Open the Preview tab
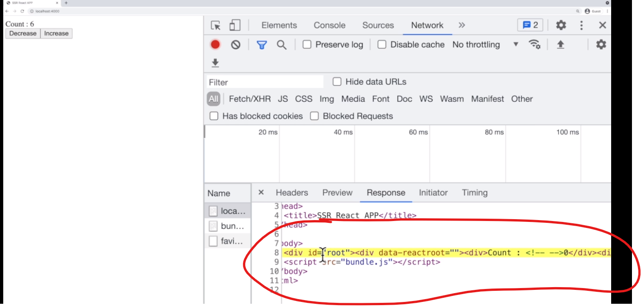Viewport: 644px width, 307px height. point(337,193)
